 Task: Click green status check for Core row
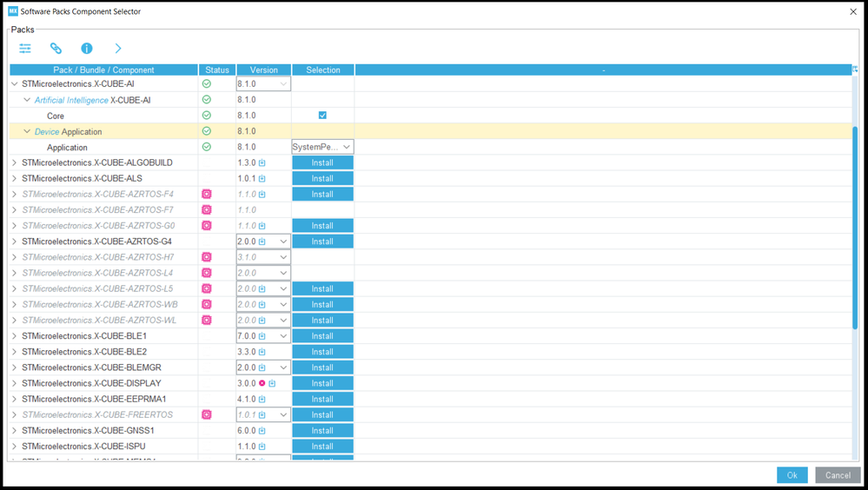point(207,116)
